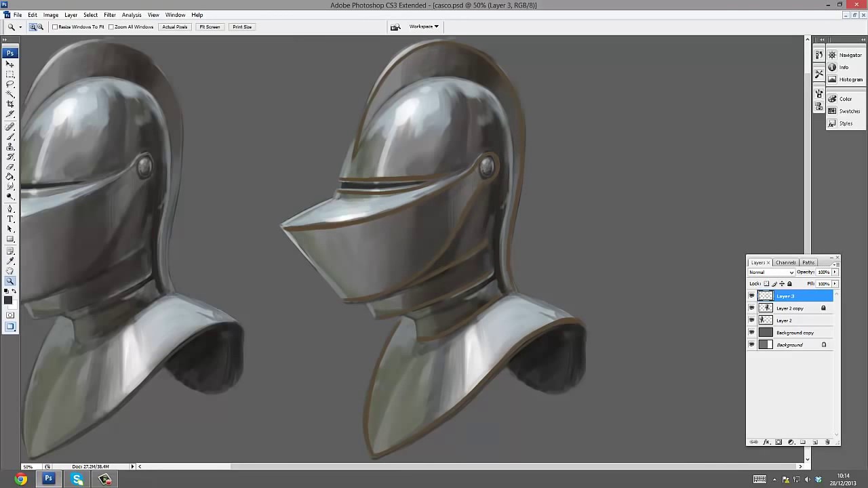Select the Notes tool
Screen dimensions: 868x488
tap(10, 251)
